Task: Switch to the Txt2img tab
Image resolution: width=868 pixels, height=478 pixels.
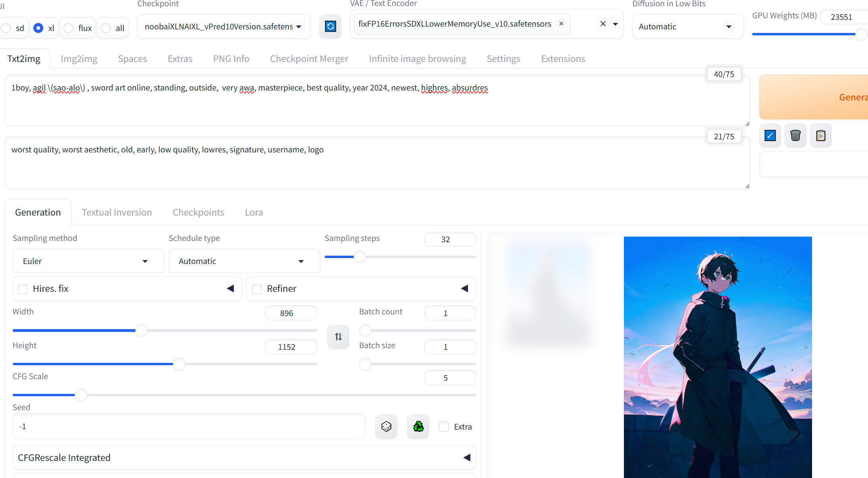Action: click(24, 59)
